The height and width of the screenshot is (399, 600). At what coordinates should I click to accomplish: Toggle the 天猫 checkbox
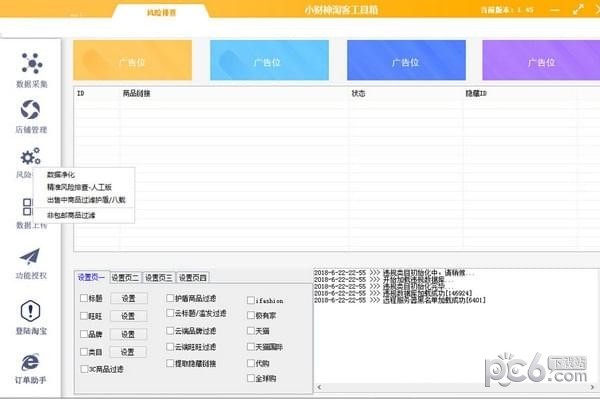point(251,331)
